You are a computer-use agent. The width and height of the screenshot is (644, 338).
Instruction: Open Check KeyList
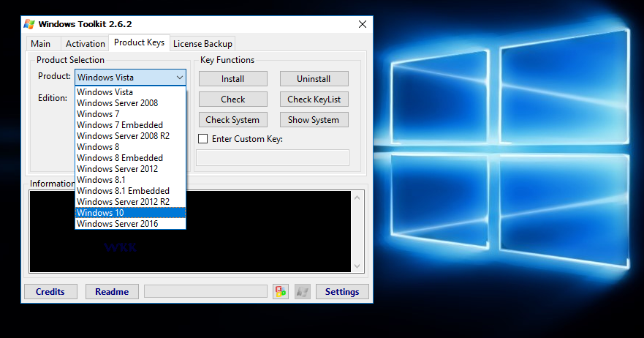(x=314, y=99)
